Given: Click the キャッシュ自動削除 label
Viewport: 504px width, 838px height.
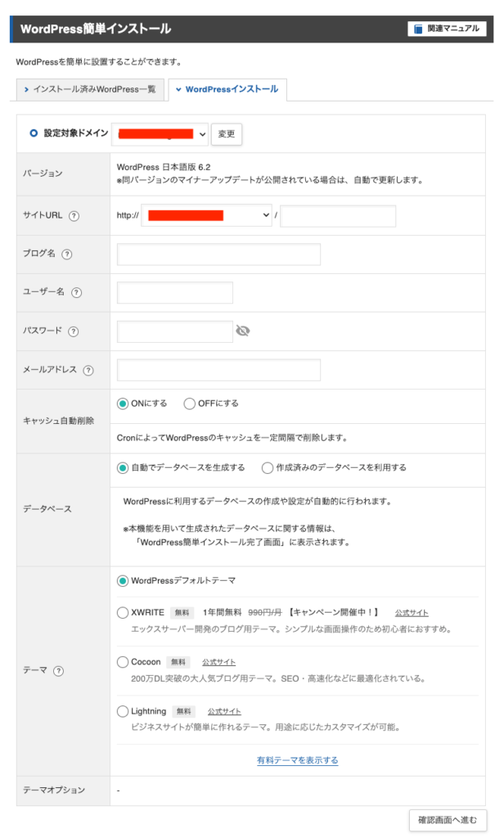Looking at the screenshot, I should tap(58, 421).
